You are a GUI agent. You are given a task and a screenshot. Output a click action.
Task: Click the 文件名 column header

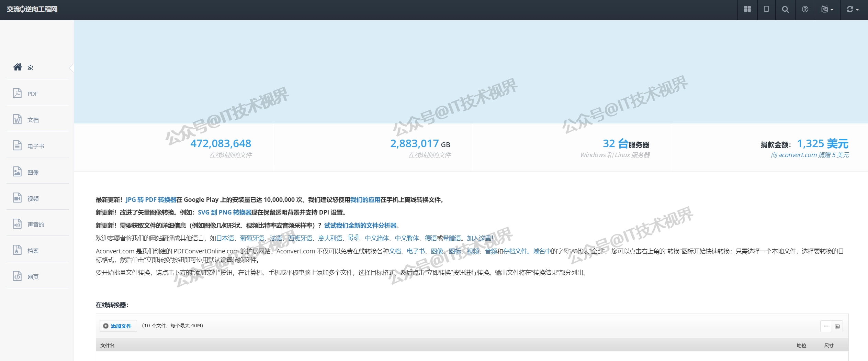[108, 346]
